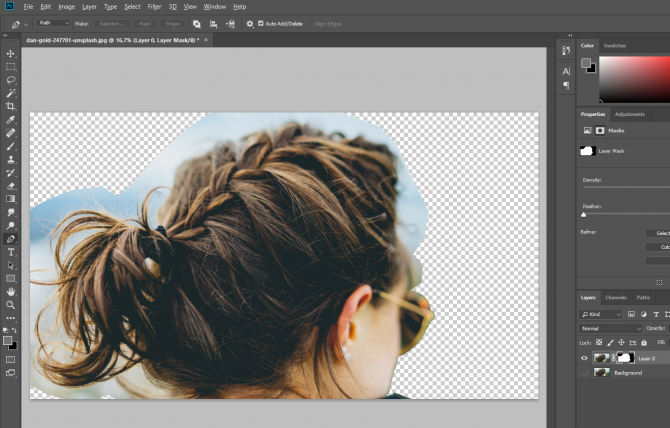Viewport: 670px width, 428px height.
Task: Click the Selection... button in options bar
Action: 112,22
